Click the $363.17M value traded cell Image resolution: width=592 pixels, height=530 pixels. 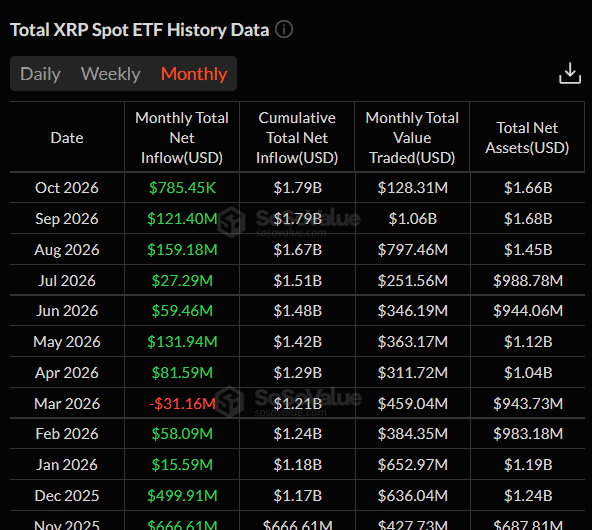[x=413, y=342]
